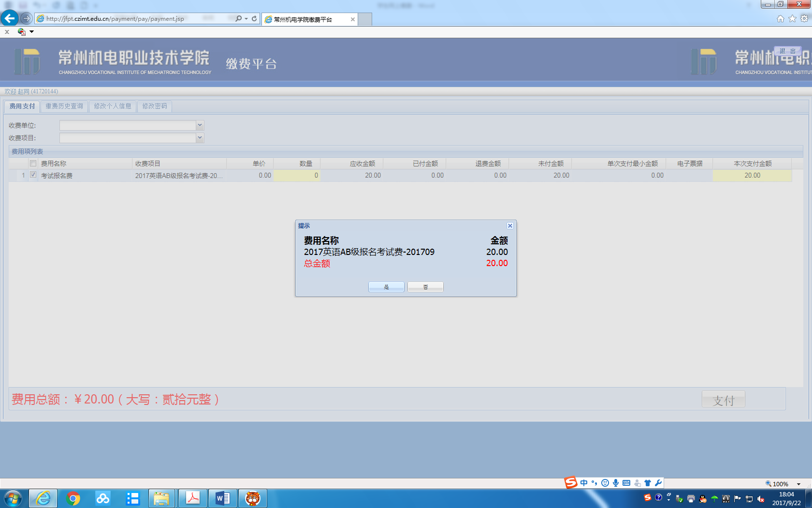The width and height of the screenshot is (812, 508).
Task: Open the IE home page icon
Action: point(780,19)
